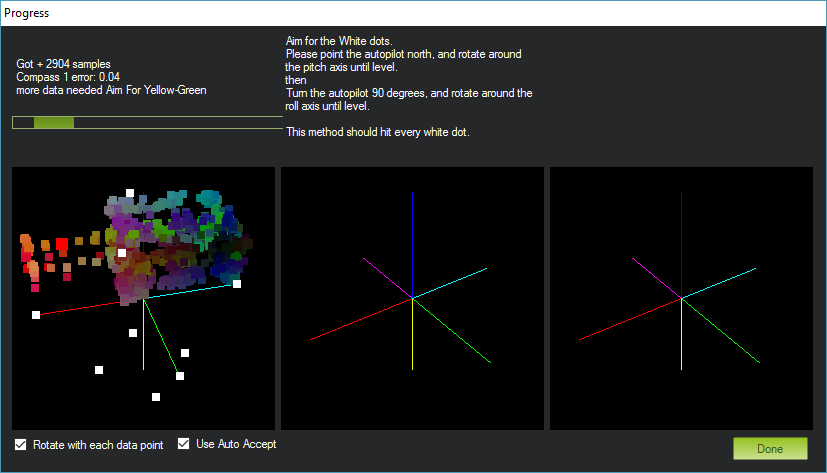Viewport: 827px width, 473px height.
Task: Click 'This method should hit every white dot.' text
Action: (378, 132)
